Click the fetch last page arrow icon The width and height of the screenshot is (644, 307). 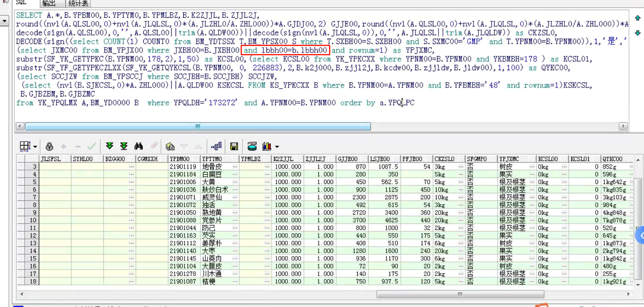[124, 146]
